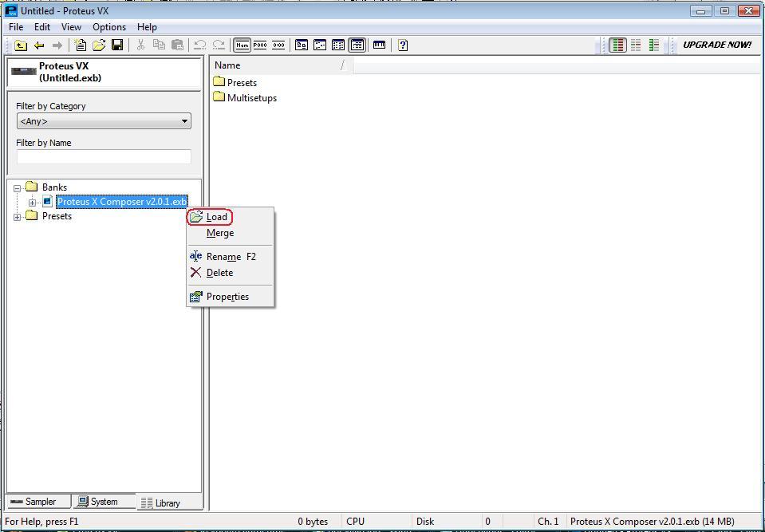Viewport: 765px width, 532px height.
Task: Click the Ch. 1 status bar entry
Action: (x=548, y=522)
